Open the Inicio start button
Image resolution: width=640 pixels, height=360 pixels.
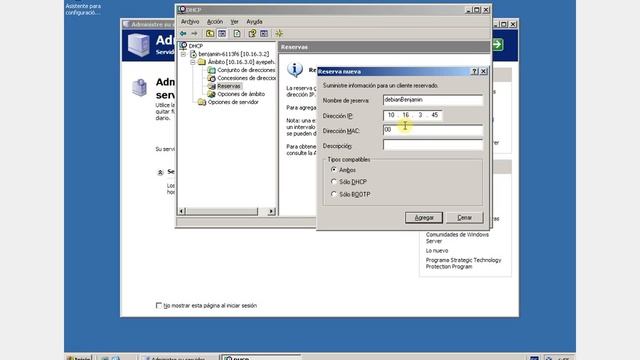[x=79, y=358]
